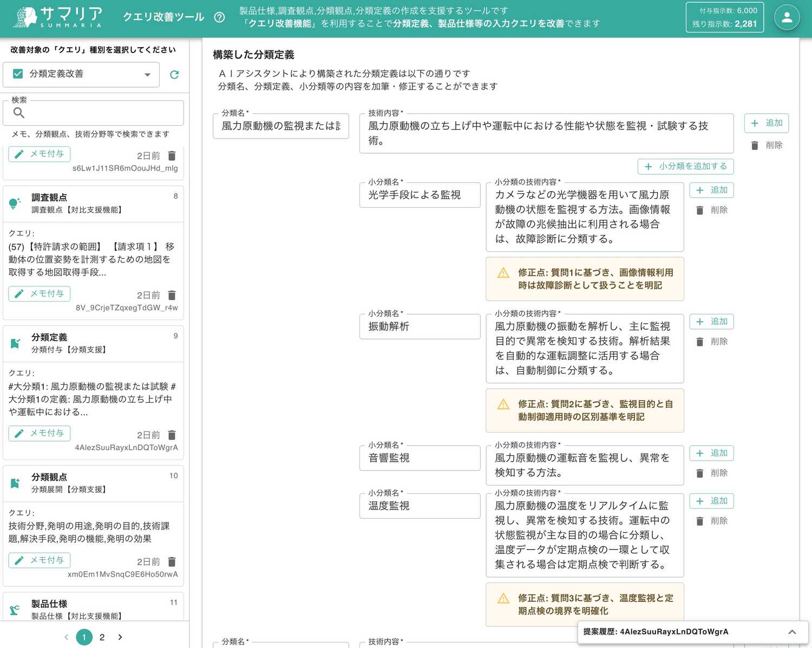Click the refresh icon beside query type dropdown
812x648 pixels.
coord(174,75)
